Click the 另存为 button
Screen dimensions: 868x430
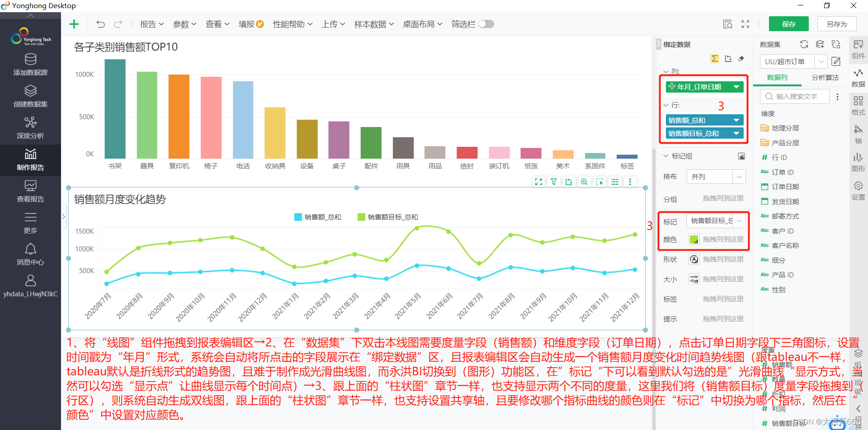coord(837,24)
